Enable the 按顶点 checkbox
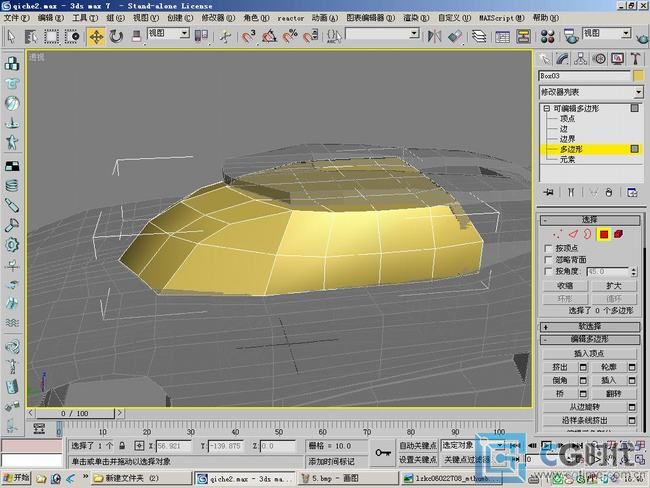 pos(548,248)
